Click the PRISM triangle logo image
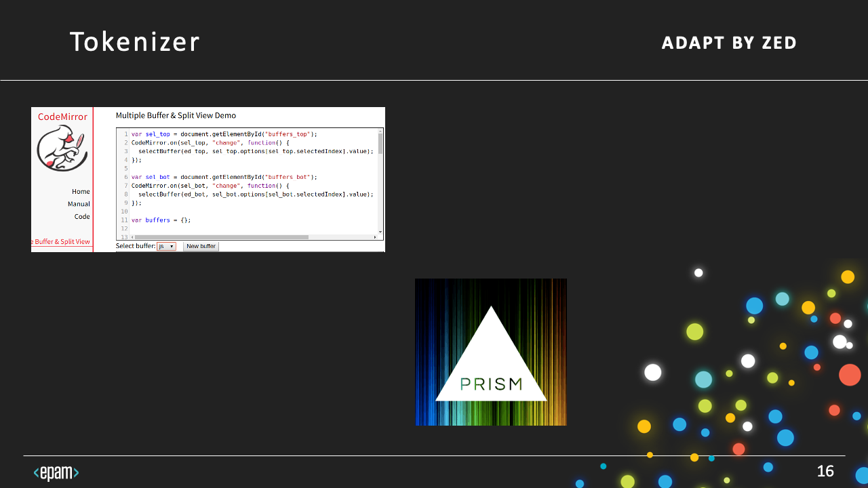Image resolution: width=868 pixels, height=488 pixels. [491, 352]
